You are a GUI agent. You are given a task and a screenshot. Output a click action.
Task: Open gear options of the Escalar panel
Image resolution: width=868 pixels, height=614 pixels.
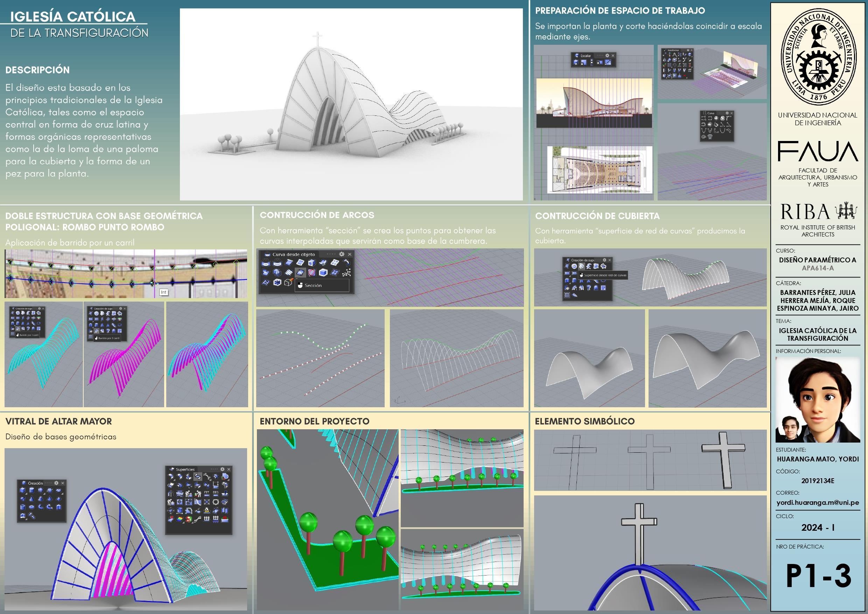[607, 56]
